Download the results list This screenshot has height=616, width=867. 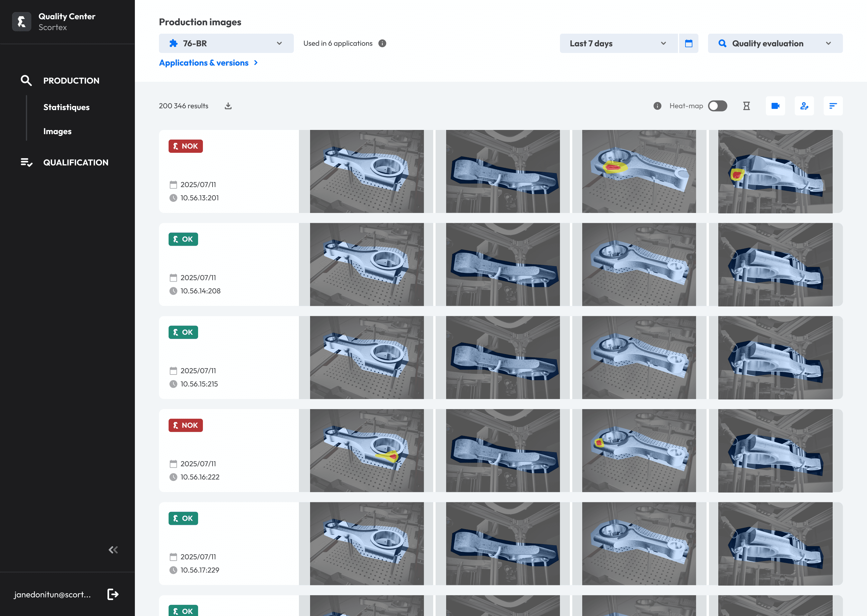pyautogui.click(x=228, y=106)
